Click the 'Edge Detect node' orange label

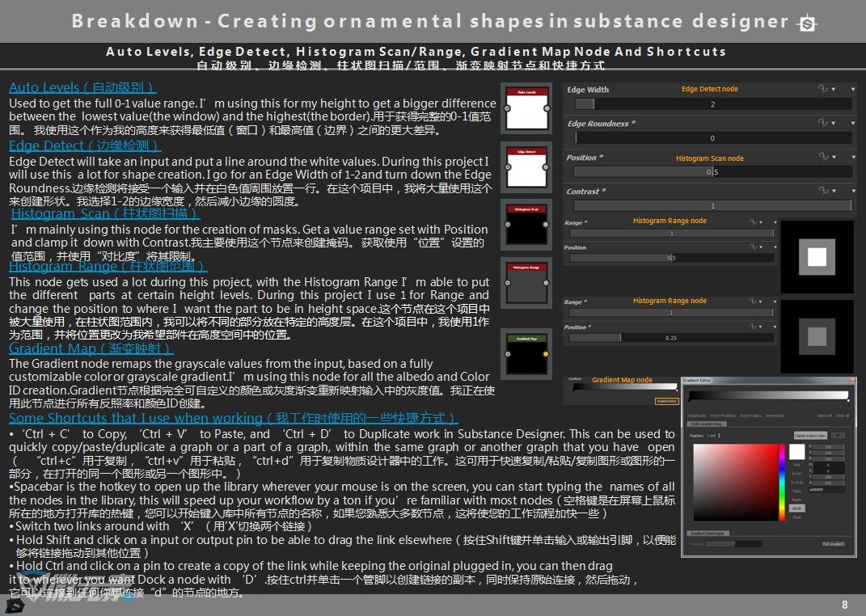(x=710, y=89)
